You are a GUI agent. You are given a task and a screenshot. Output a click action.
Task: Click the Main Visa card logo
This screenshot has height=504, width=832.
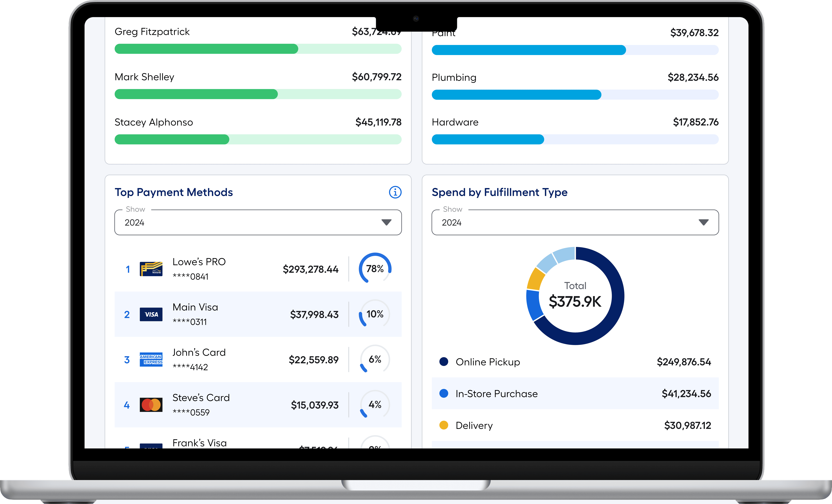tap(151, 314)
